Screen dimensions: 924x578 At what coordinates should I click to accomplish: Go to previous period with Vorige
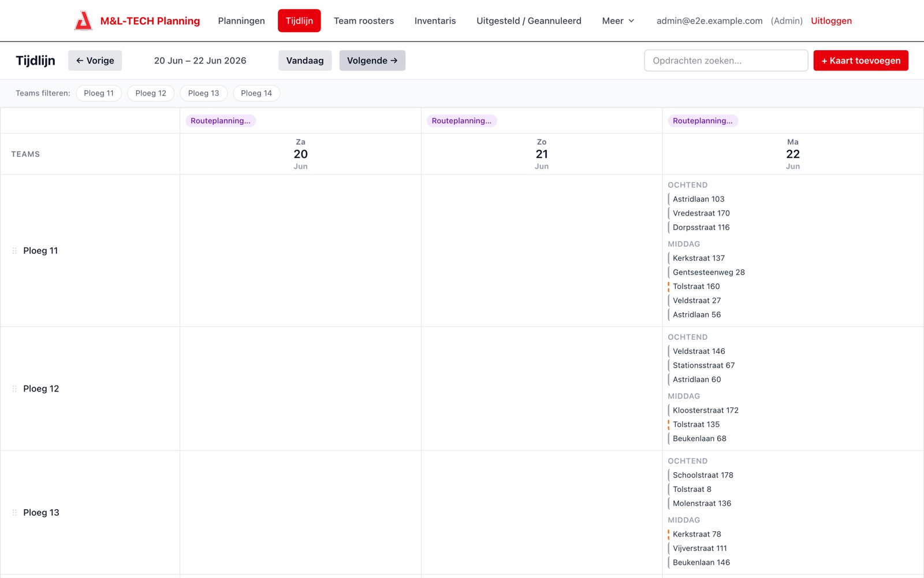[x=95, y=61]
